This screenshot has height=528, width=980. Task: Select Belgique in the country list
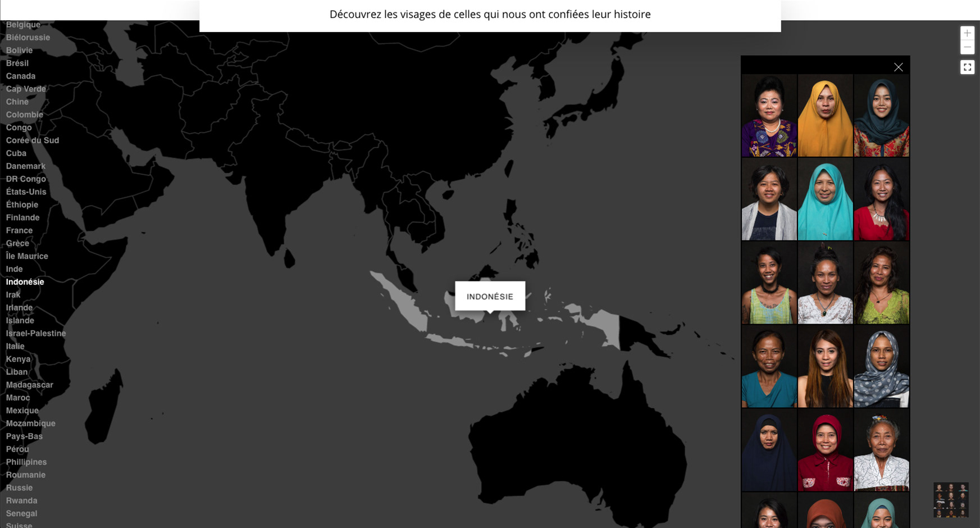click(23, 25)
